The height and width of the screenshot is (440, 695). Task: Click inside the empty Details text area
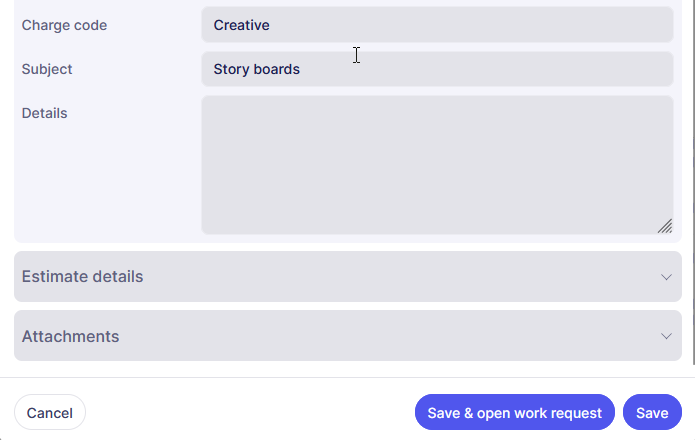click(x=437, y=165)
